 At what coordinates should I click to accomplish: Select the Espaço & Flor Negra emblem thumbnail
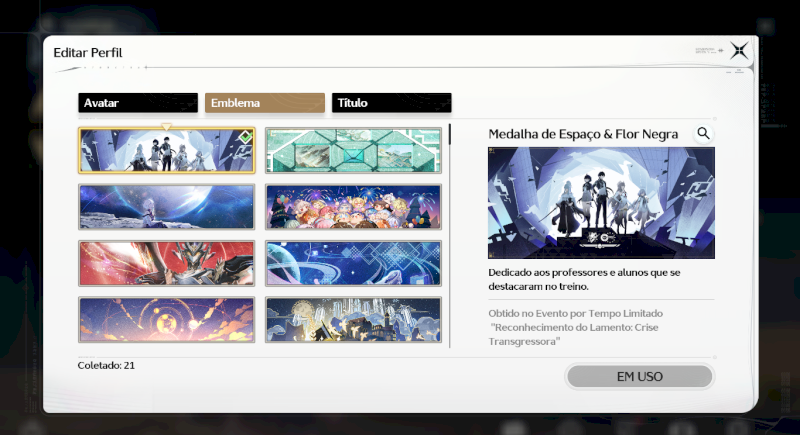[166, 150]
